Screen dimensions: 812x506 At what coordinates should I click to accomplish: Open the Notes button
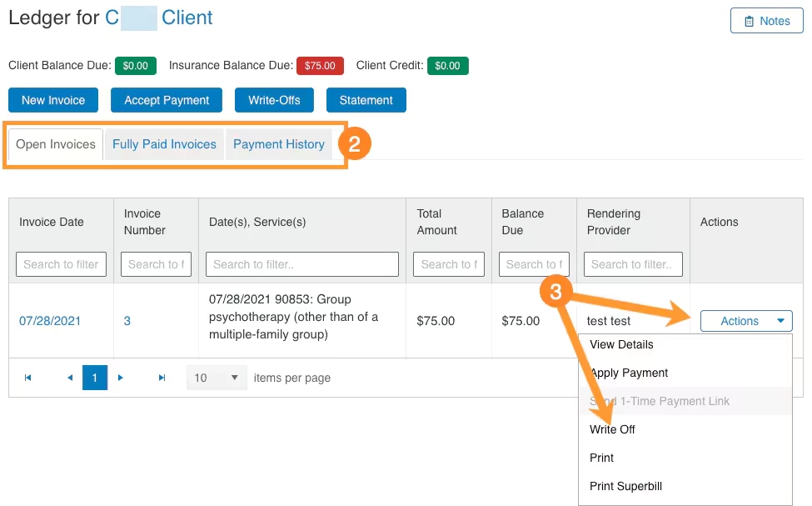(x=766, y=21)
